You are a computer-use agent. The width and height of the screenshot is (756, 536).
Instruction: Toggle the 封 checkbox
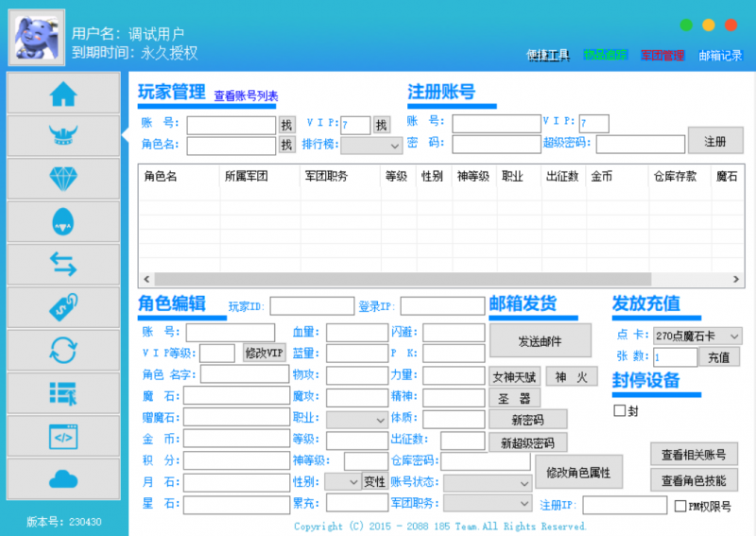click(x=620, y=410)
